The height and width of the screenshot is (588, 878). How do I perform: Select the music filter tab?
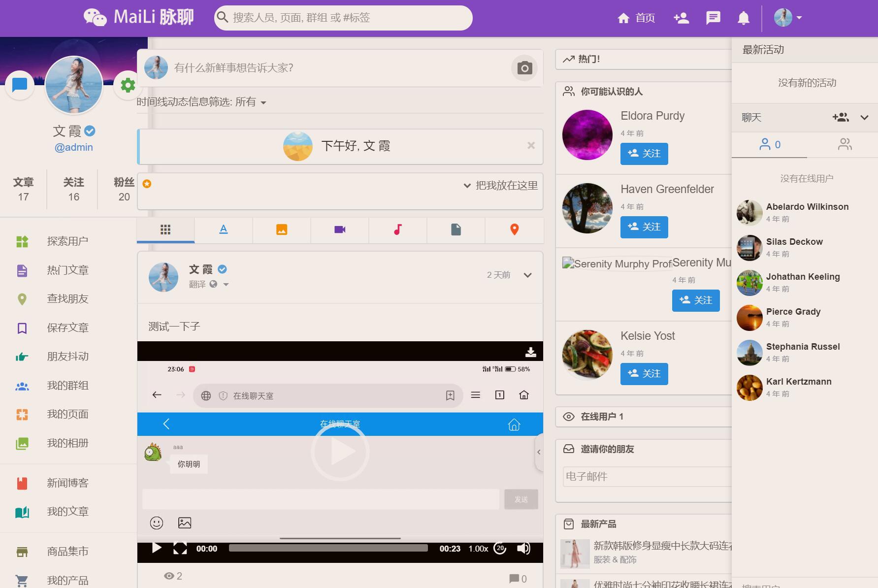398,229
